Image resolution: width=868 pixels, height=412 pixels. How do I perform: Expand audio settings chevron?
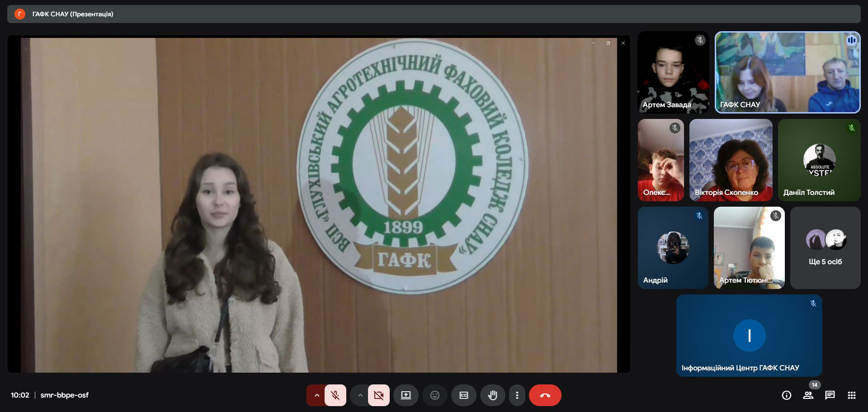[x=316, y=395]
